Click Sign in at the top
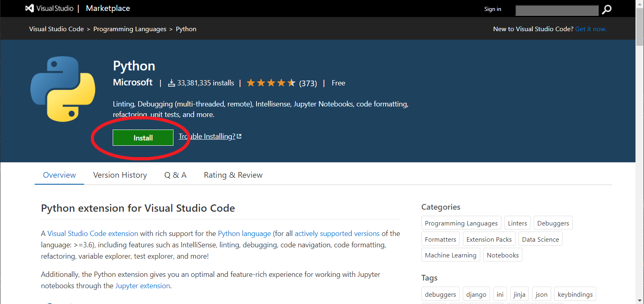This screenshot has height=304, width=644. pyautogui.click(x=492, y=9)
